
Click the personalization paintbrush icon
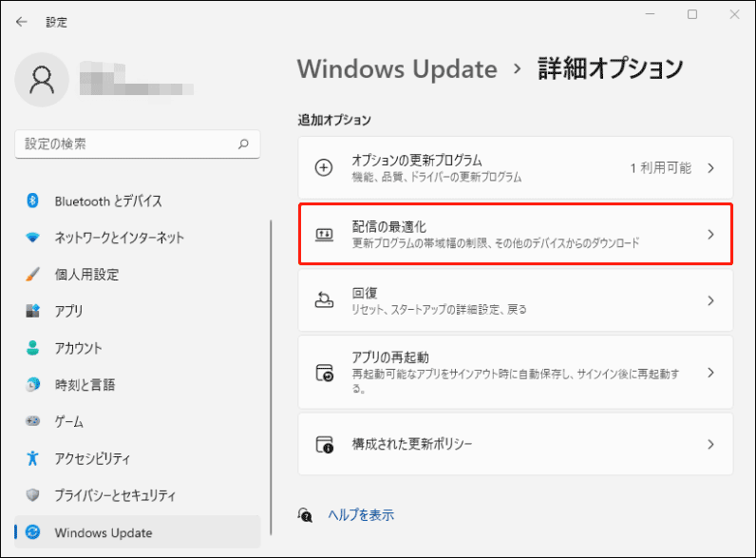tap(32, 274)
